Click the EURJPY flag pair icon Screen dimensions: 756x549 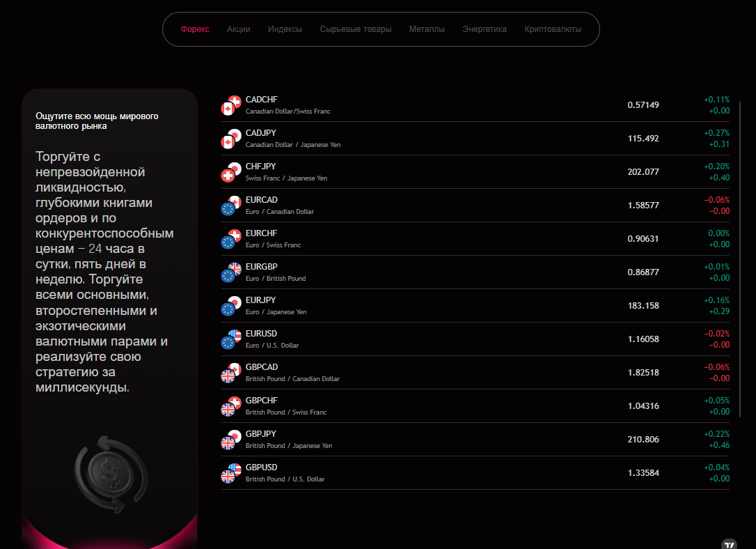point(231,306)
